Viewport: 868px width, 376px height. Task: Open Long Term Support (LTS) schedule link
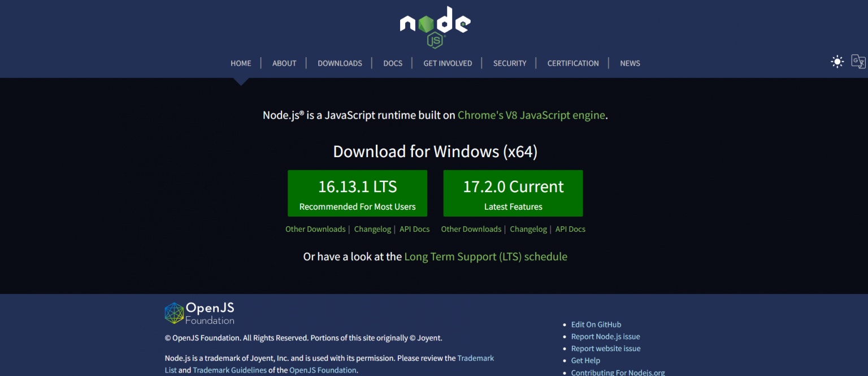(486, 257)
